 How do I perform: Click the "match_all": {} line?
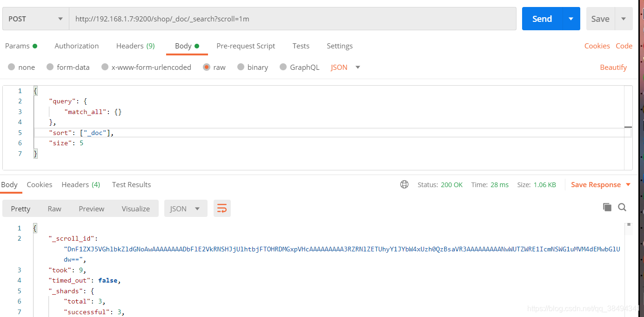coord(93,112)
